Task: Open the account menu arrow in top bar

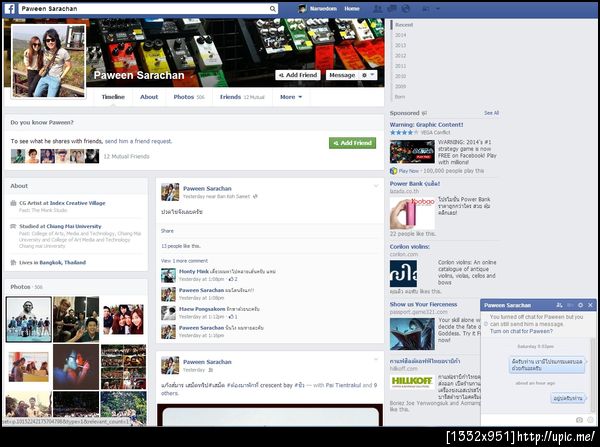Action: (438, 8)
